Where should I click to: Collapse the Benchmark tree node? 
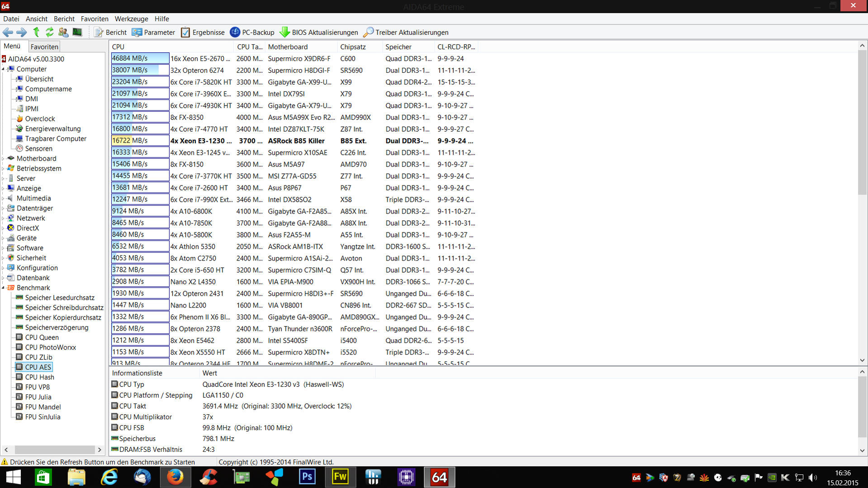tap(3, 288)
